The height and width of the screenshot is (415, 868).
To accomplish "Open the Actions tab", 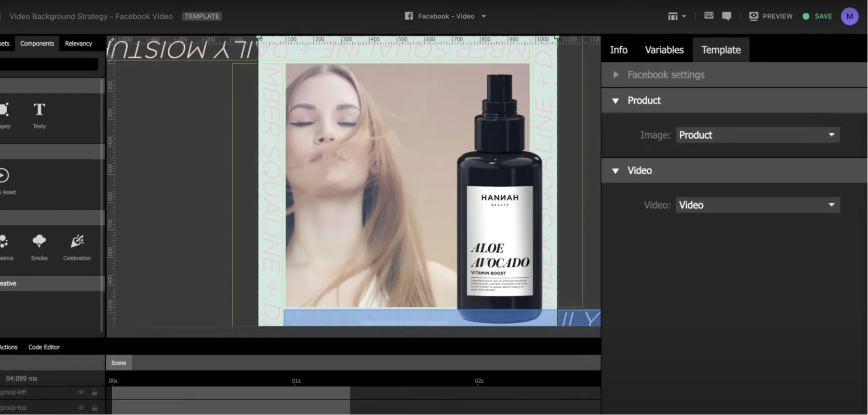I will coord(9,347).
